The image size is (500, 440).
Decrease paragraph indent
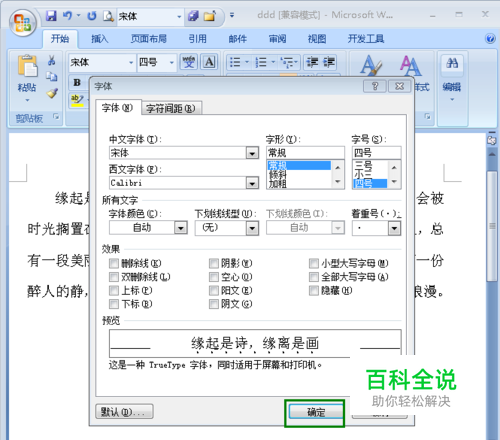[312, 62]
